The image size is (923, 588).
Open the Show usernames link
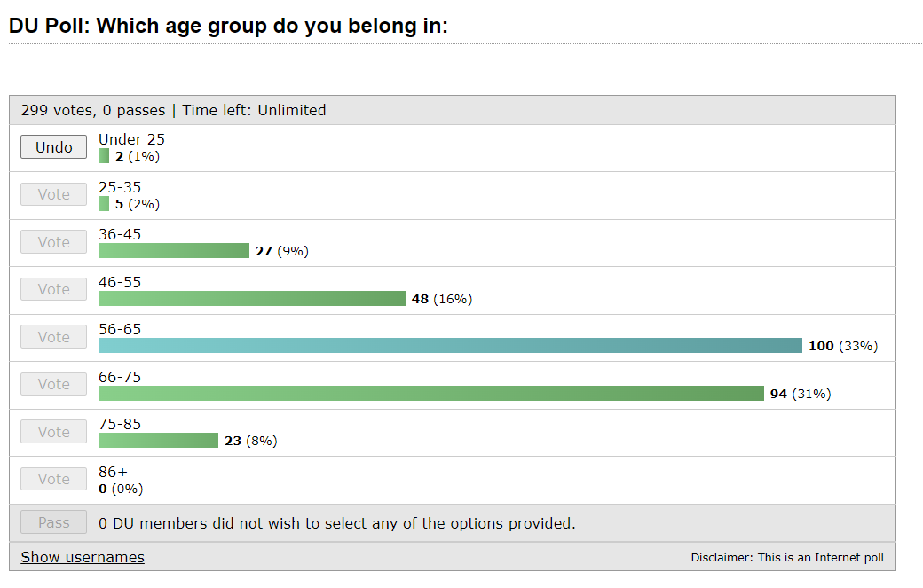coord(83,557)
